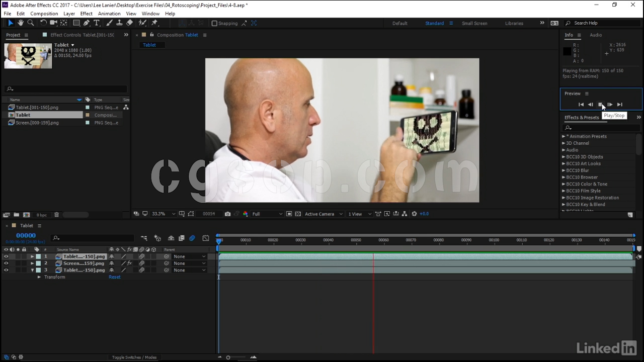644x362 pixels.
Task: Switch to the Effect Controls tab
Action: (82, 35)
